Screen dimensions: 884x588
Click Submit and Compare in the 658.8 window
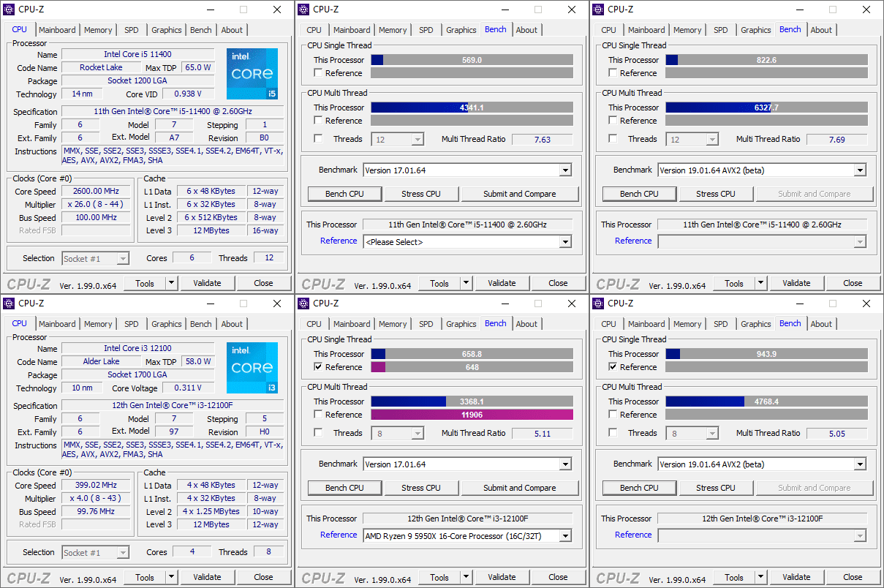click(519, 488)
